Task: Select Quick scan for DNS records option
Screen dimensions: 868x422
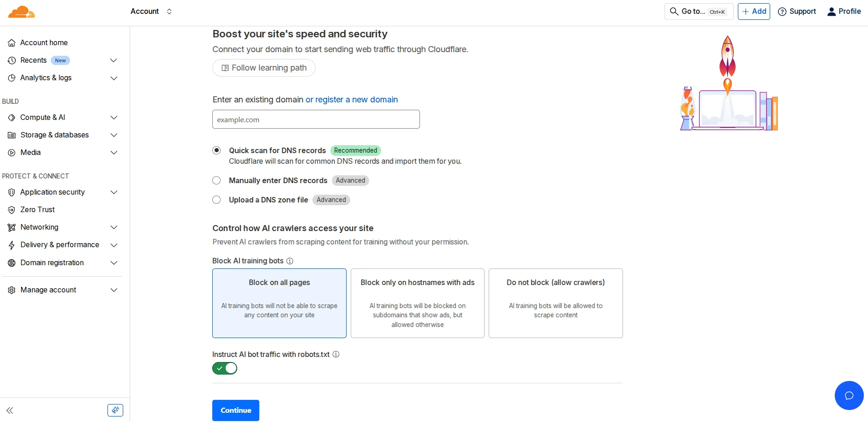Action: click(x=216, y=150)
